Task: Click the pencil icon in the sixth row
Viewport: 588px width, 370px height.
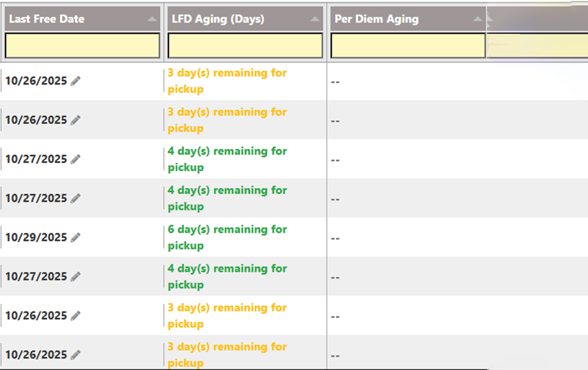Action: 75,277
